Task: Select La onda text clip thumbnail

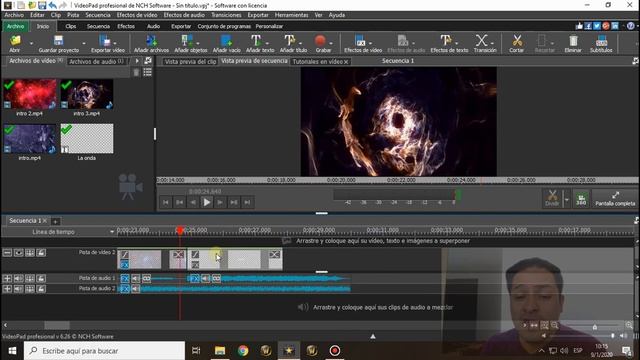Action: point(87,139)
